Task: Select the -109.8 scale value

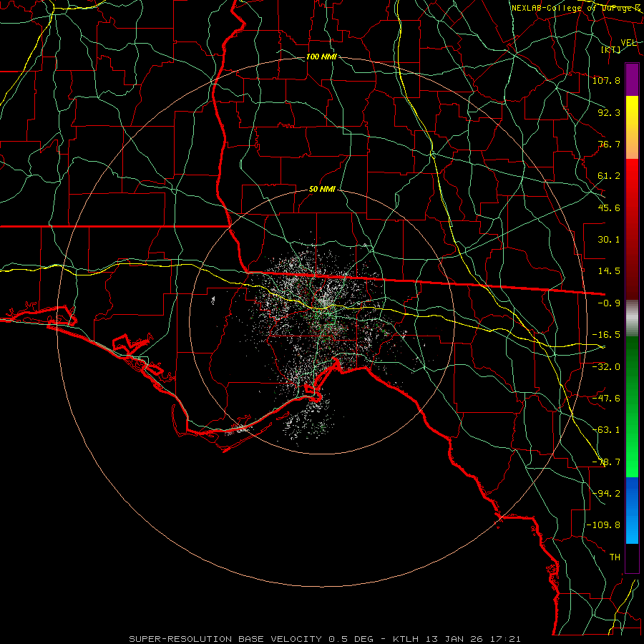Action: click(603, 525)
